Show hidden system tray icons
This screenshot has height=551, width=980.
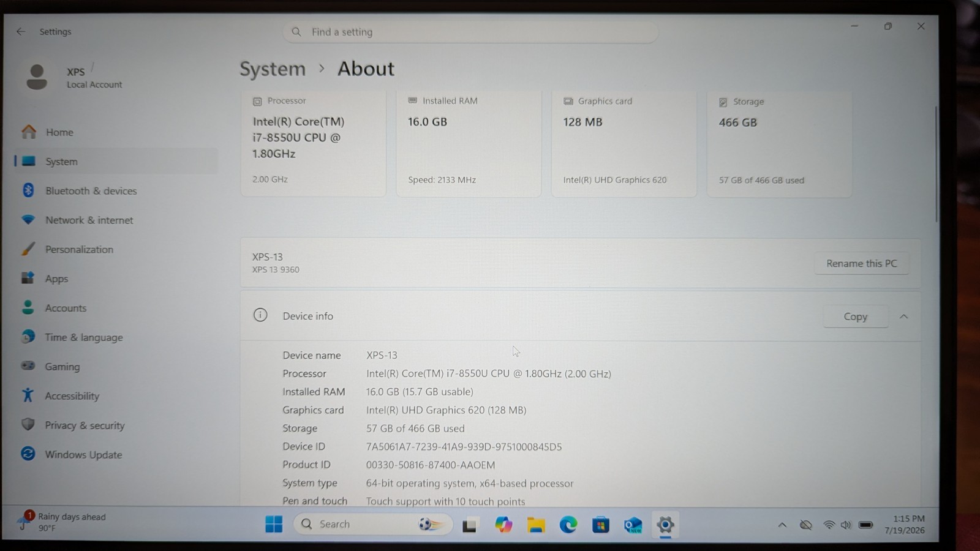click(x=782, y=525)
